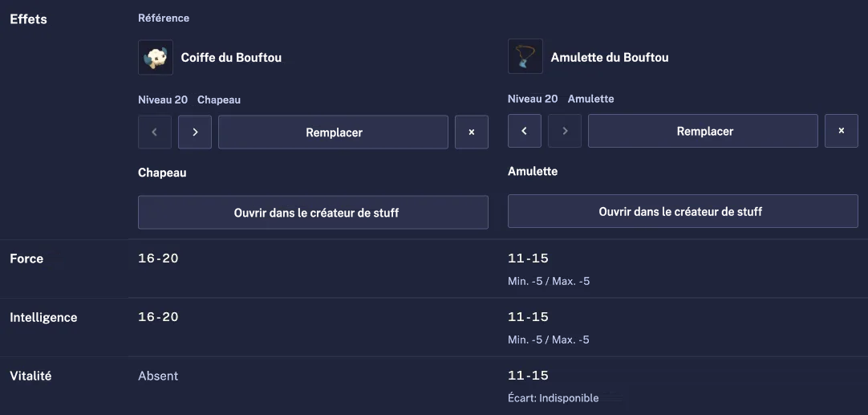
Task: Click Remplacer for Coiffe du Bouftou
Action: click(333, 132)
